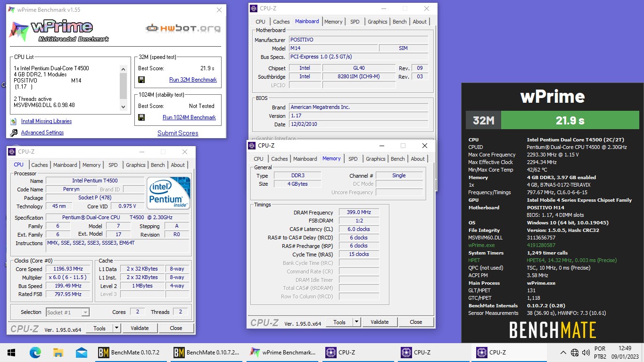This screenshot has height=362, width=644.
Task: Switch to the wPrime Benchmark taskbar item
Action: [283, 352]
